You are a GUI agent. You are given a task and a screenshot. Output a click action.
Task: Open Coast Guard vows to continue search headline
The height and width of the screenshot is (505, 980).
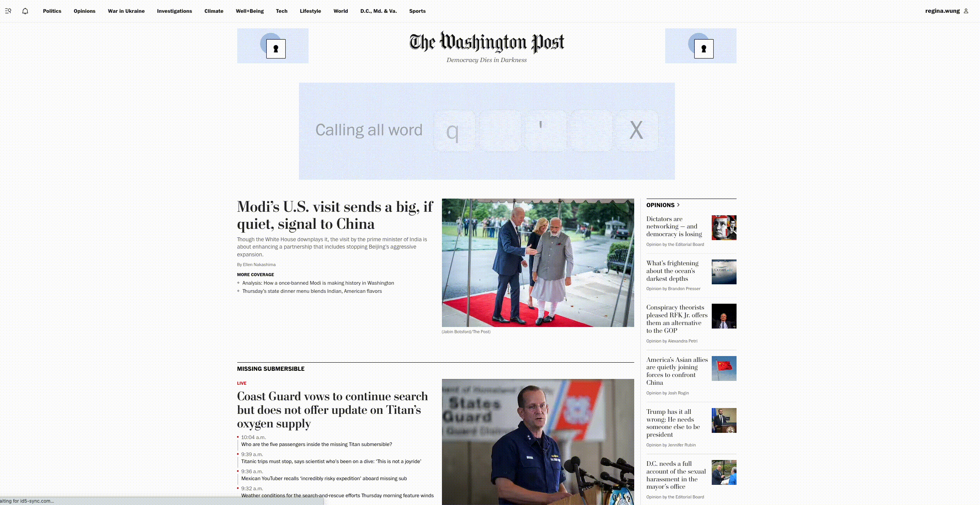pyautogui.click(x=333, y=410)
